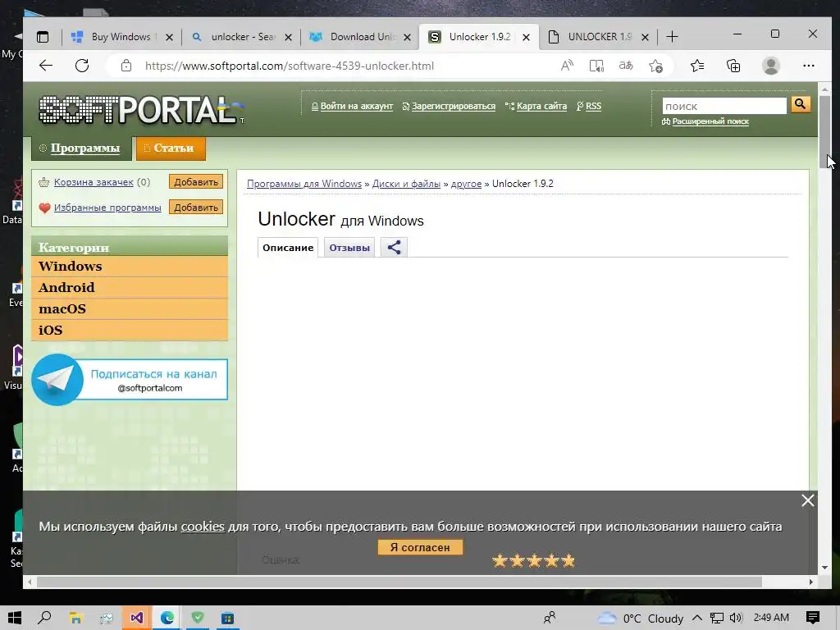This screenshot has height=630, width=840.
Task: Click Добавить next to Избранные программы
Action: [196, 208]
